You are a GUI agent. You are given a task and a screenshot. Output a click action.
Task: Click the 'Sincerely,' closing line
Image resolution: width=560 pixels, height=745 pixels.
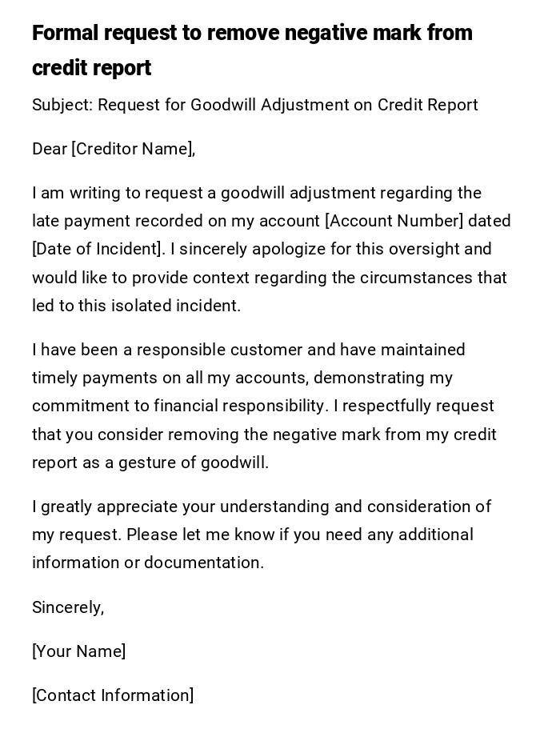point(68,607)
